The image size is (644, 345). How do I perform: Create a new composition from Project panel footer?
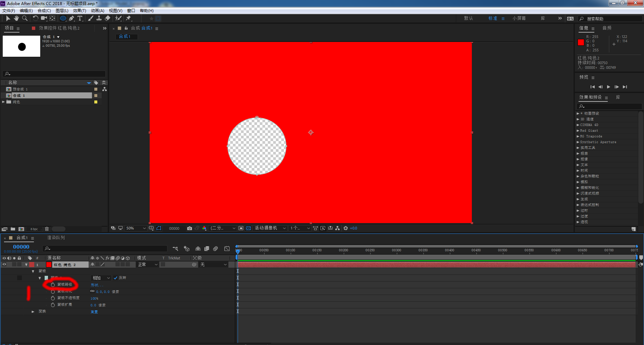click(21, 229)
